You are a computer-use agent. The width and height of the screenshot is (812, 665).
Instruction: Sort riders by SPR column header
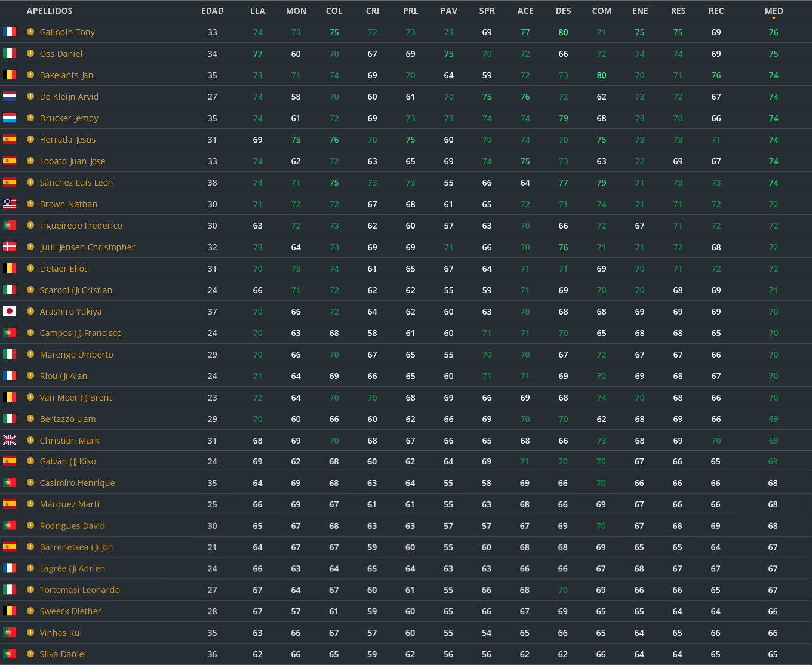coord(487,11)
